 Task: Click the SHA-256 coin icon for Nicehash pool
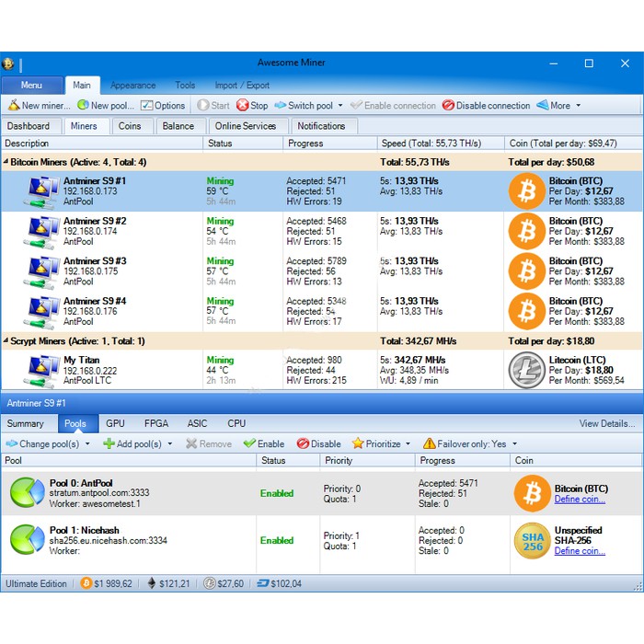point(532,541)
